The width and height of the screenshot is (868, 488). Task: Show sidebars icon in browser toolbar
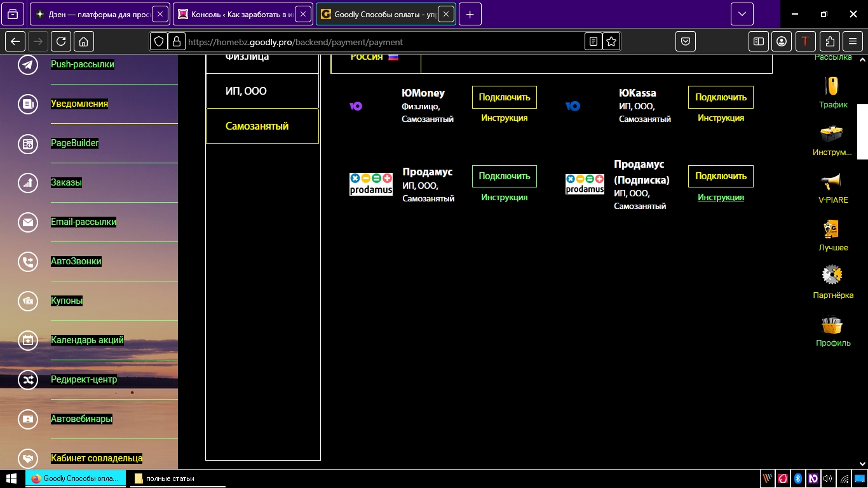[x=759, y=41]
